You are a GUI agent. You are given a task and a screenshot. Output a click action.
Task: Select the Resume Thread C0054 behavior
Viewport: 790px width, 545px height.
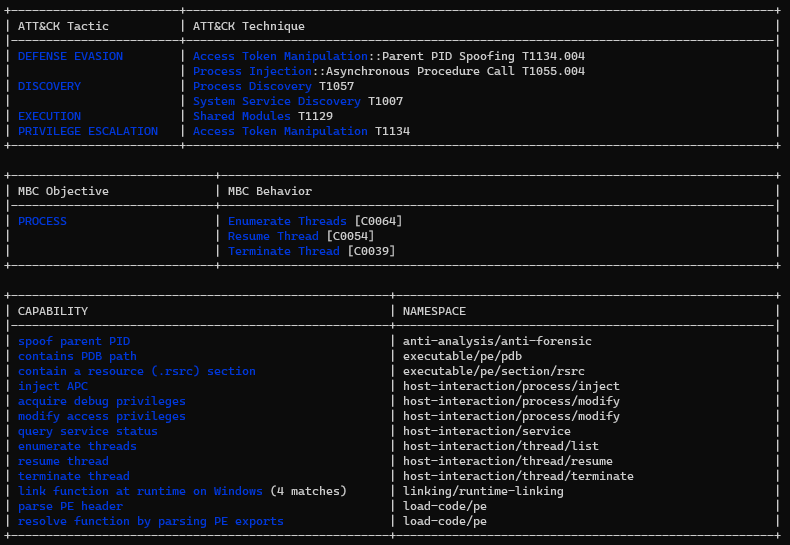click(273, 236)
